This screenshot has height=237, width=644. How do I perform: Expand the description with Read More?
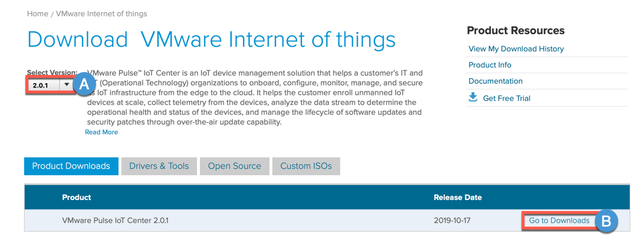point(102,132)
